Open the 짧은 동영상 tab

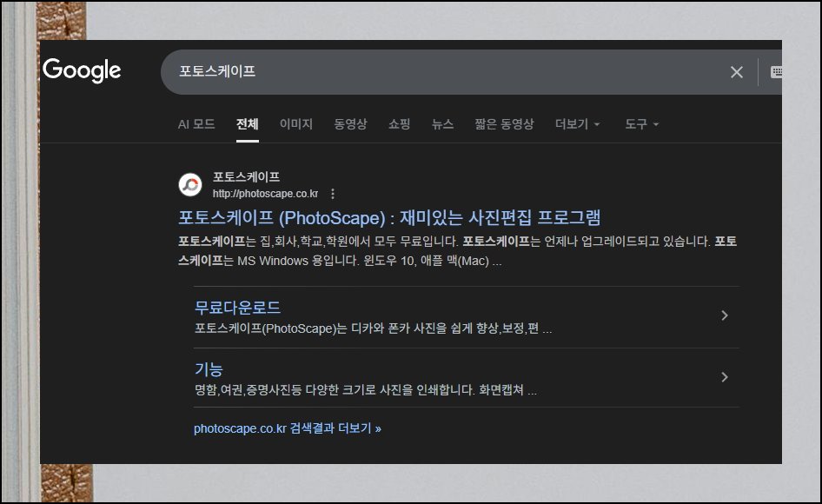(x=504, y=124)
